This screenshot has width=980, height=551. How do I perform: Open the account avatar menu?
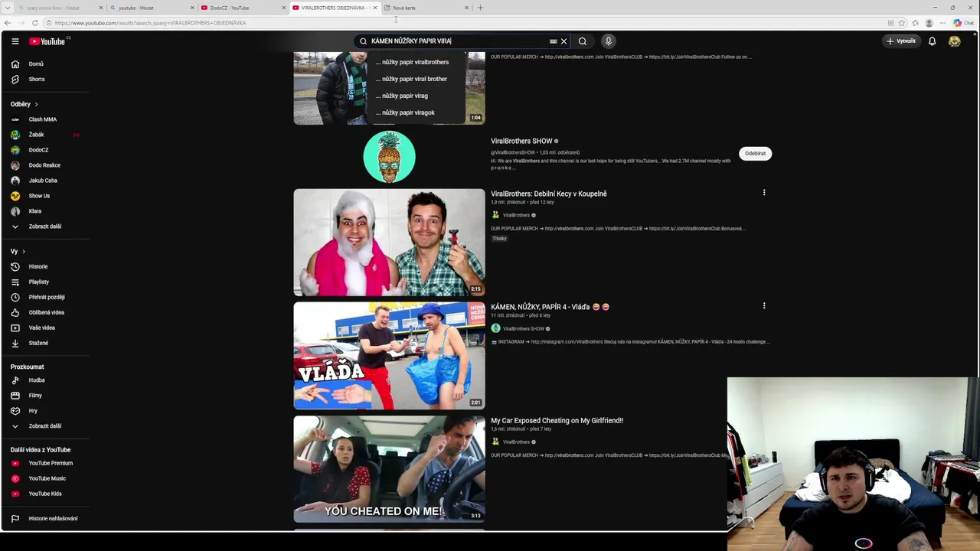[954, 41]
